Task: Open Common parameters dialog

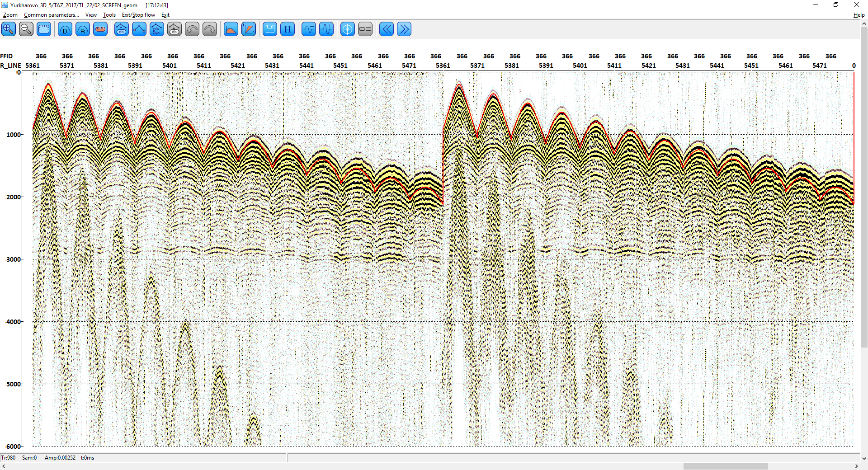Action: pos(52,15)
